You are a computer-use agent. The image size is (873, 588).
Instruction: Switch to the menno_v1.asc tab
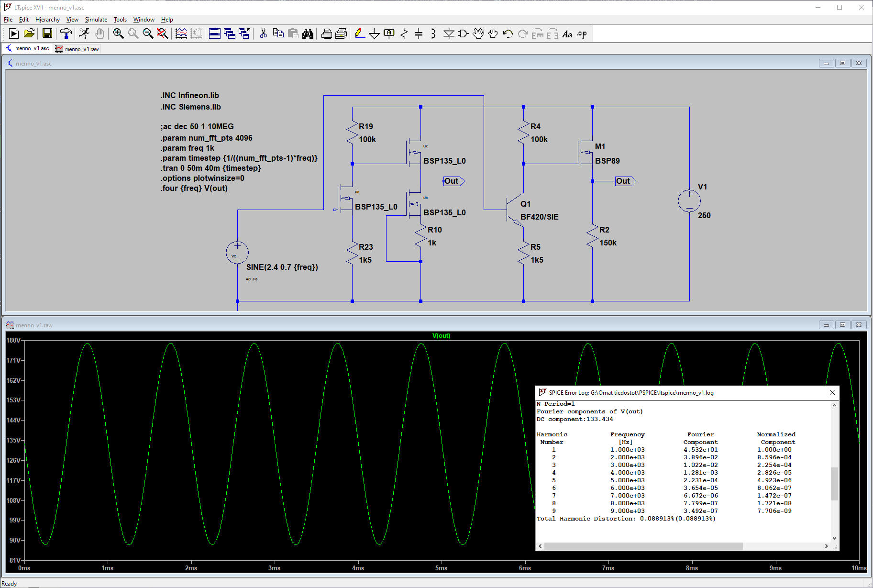tap(28, 49)
